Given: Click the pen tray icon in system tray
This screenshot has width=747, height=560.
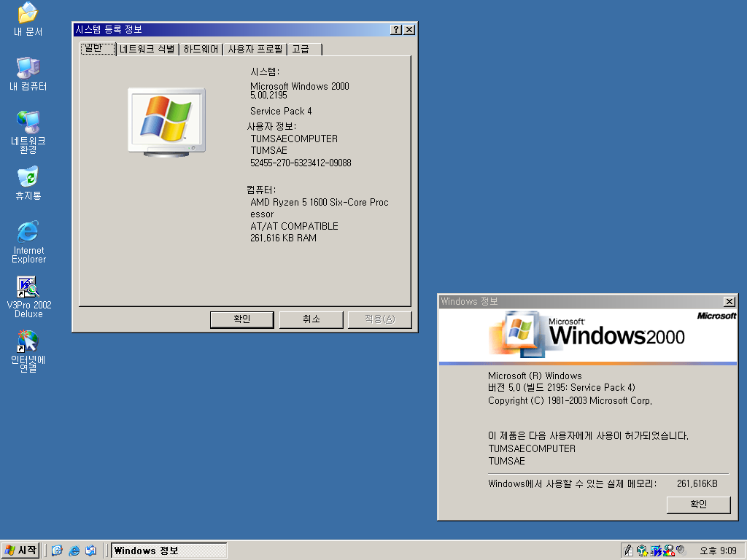Looking at the screenshot, I should pyautogui.click(x=628, y=551).
